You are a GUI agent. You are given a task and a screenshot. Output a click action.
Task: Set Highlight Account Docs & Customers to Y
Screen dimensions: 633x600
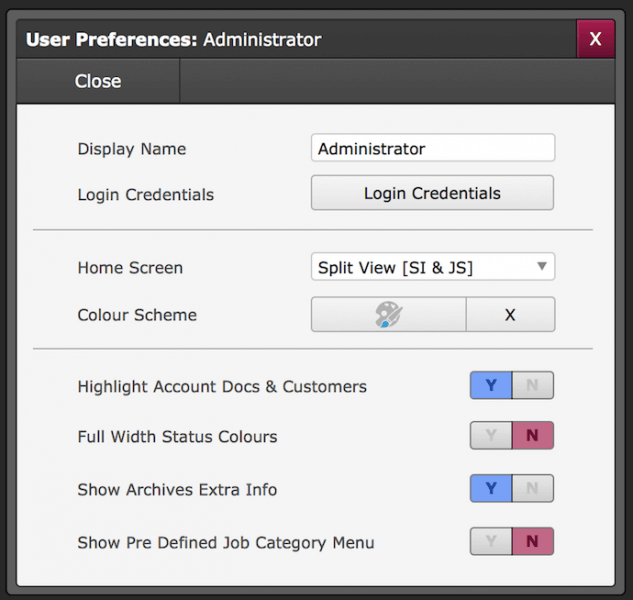[x=491, y=386]
